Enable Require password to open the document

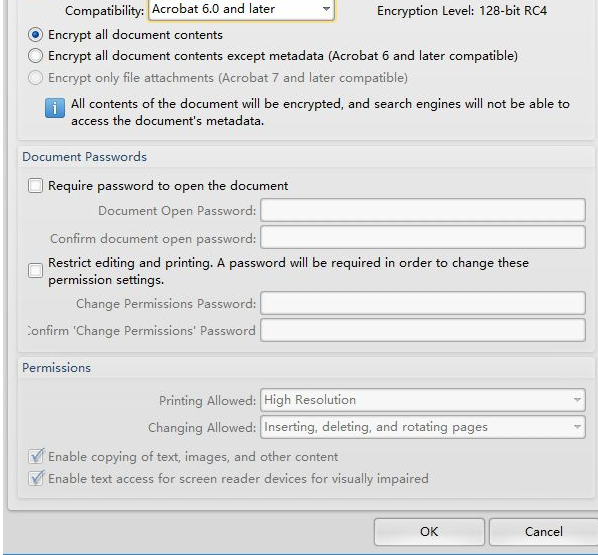coord(35,186)
